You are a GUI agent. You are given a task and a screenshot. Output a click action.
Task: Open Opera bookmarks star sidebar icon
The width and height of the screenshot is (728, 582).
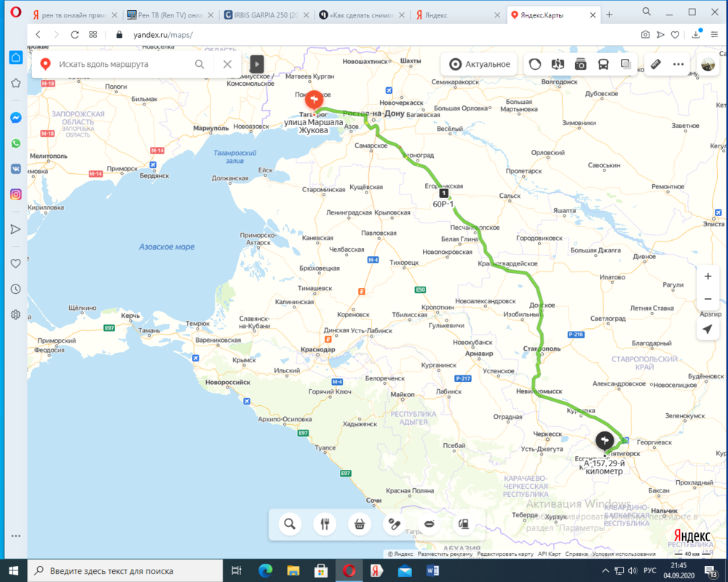(x=16, y=83)
